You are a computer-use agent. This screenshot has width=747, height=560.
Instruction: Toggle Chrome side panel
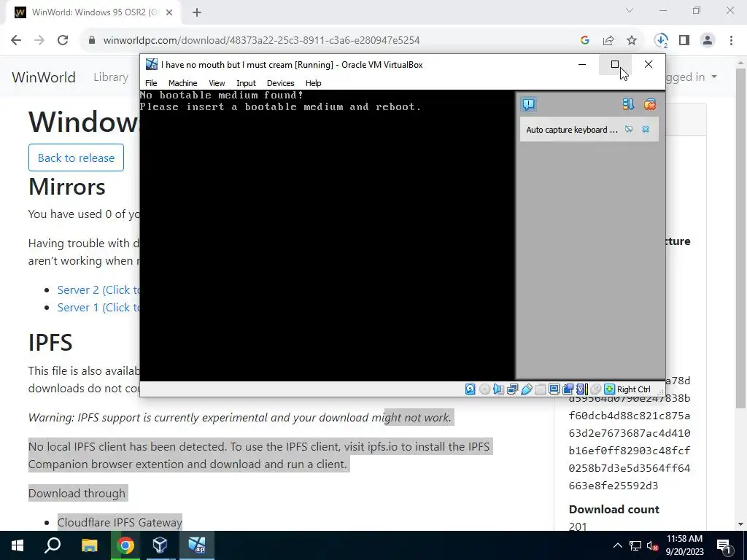coord(684,40)
